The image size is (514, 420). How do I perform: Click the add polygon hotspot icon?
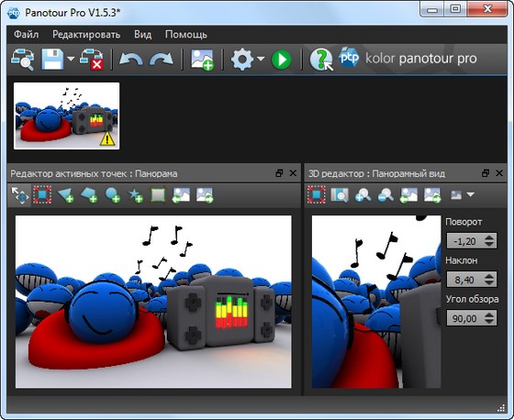tap(89, 195)
